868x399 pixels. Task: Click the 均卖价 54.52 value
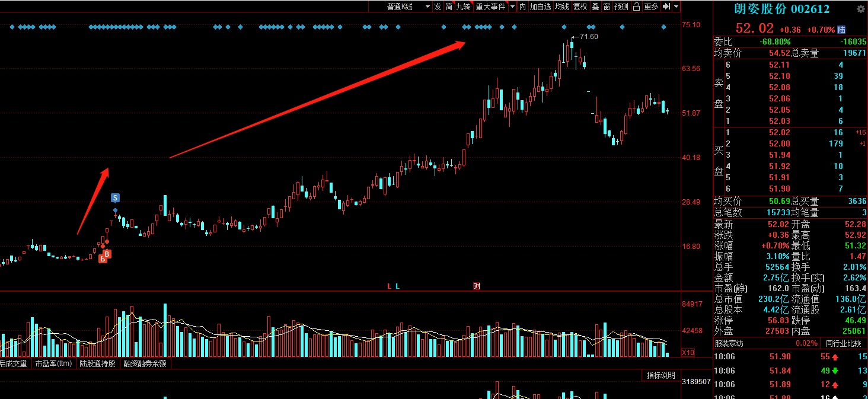click(x=780, y=53)
